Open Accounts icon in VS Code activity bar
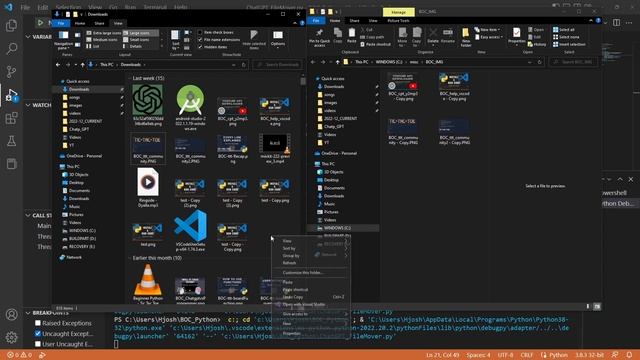 pyautogui.click(x=11, y=315)
